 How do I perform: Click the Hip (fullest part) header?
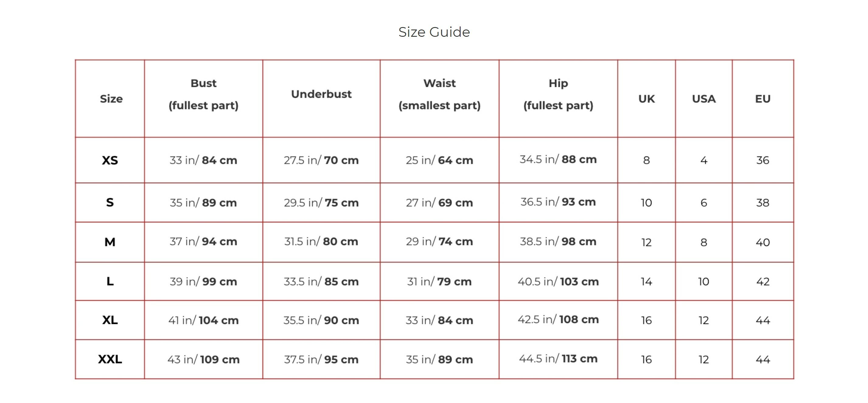click(558, 94)
